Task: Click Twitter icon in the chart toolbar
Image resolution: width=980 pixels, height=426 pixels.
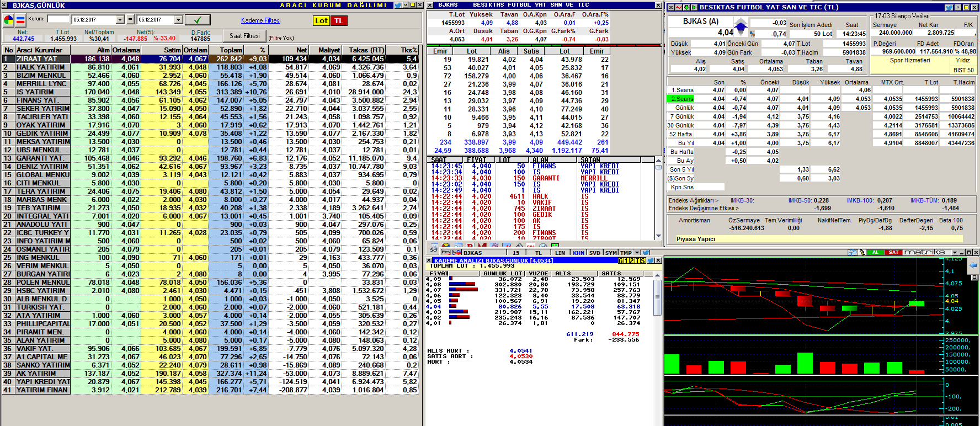Action: click(x=646, y=253)
